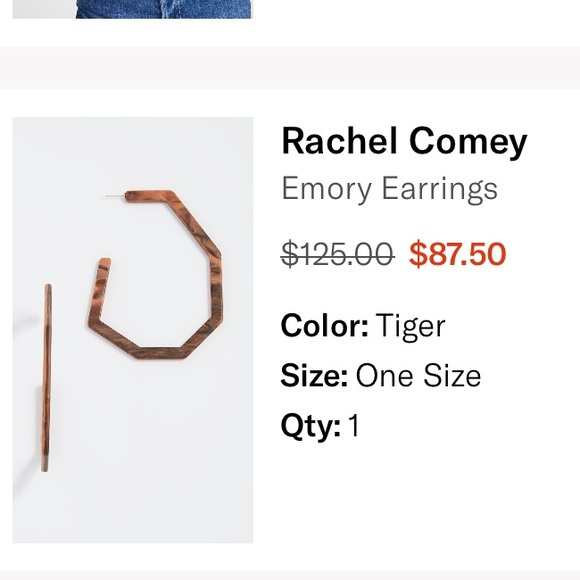The image size is (580, 580).
Task: Select the quantity value 1
Action: pyautogui.click(x=354, y=425)
